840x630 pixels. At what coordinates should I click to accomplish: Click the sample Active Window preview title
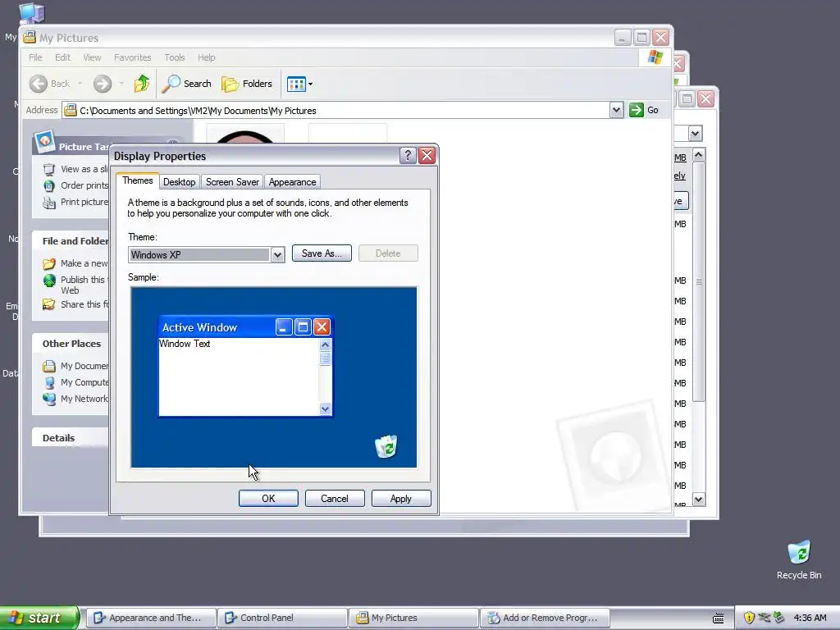(x=200, y=327)
